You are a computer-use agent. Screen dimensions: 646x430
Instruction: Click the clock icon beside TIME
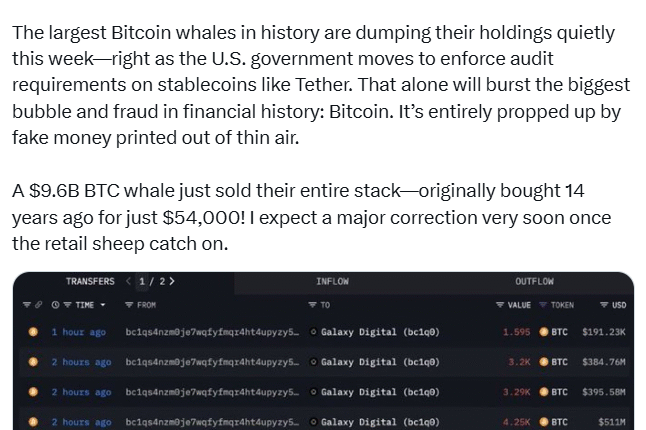[x=54, y=305]
